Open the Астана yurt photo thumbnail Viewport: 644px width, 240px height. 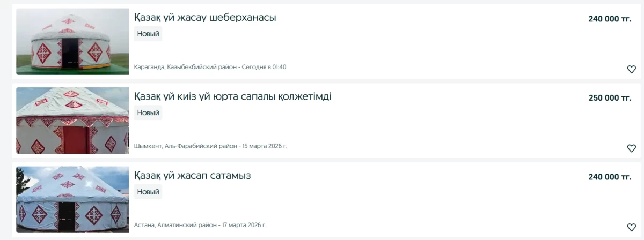pyautogui.click(x=72, y=199)
